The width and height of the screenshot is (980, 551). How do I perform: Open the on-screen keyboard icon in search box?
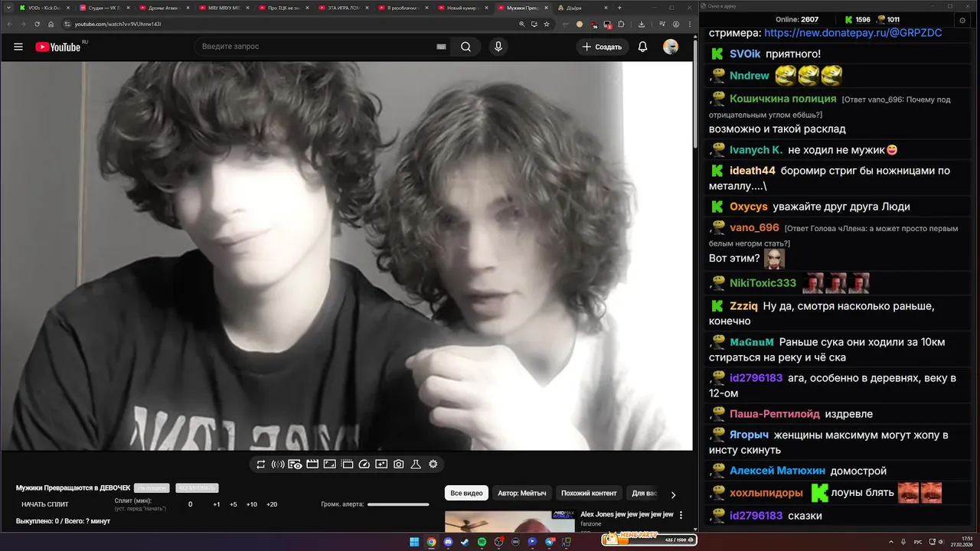pyautogui.click(x=441, y=47)
